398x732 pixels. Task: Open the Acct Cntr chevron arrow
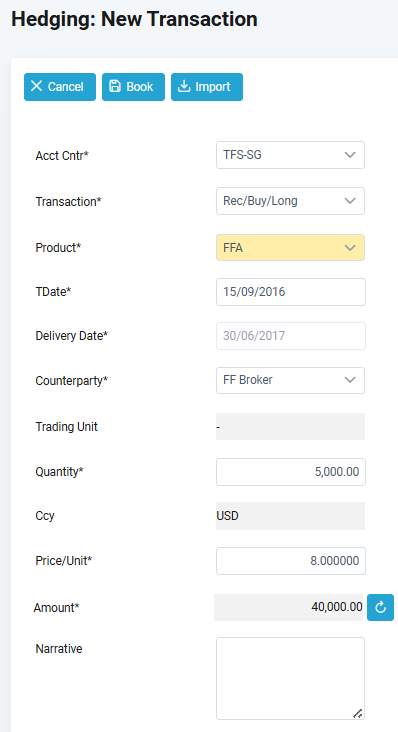tap(350, 155)
